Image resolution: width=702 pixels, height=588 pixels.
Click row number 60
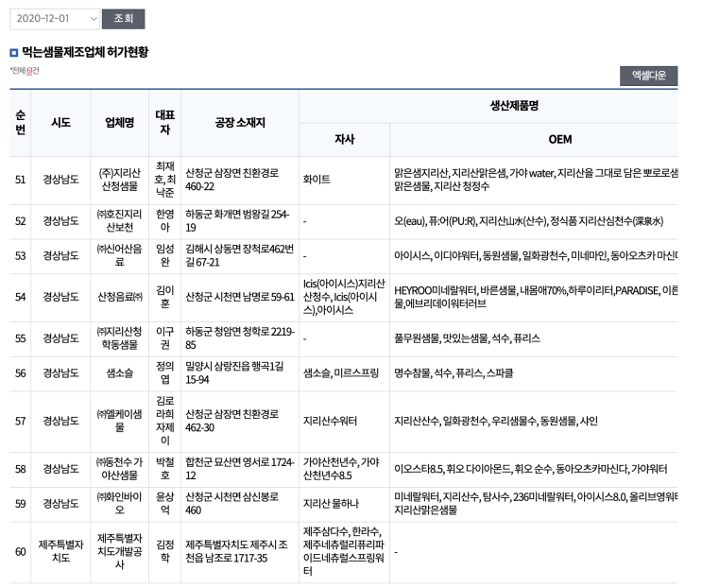coord(20,551)
